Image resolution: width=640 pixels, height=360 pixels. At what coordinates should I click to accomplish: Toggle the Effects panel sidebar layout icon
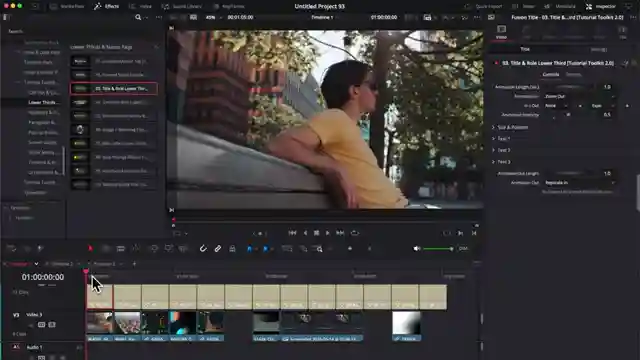(6, 18)
